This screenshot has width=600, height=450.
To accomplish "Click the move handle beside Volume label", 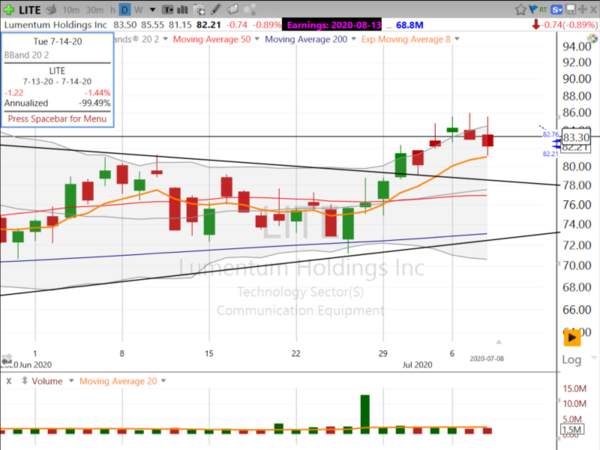I will coord(23,381).
